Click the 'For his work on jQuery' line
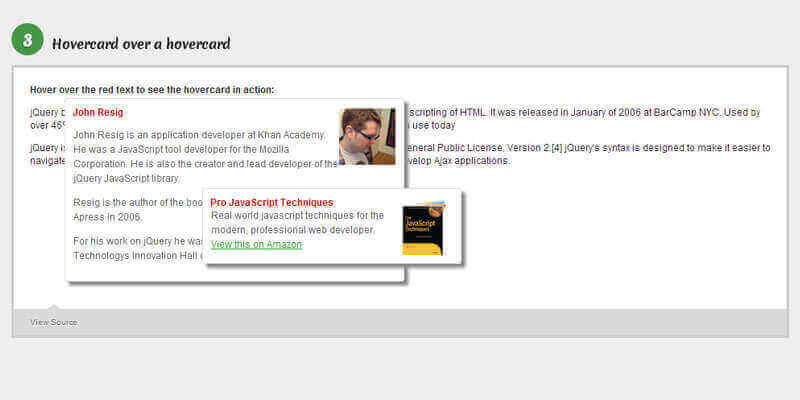800x400 pixels. coord(138,241)
